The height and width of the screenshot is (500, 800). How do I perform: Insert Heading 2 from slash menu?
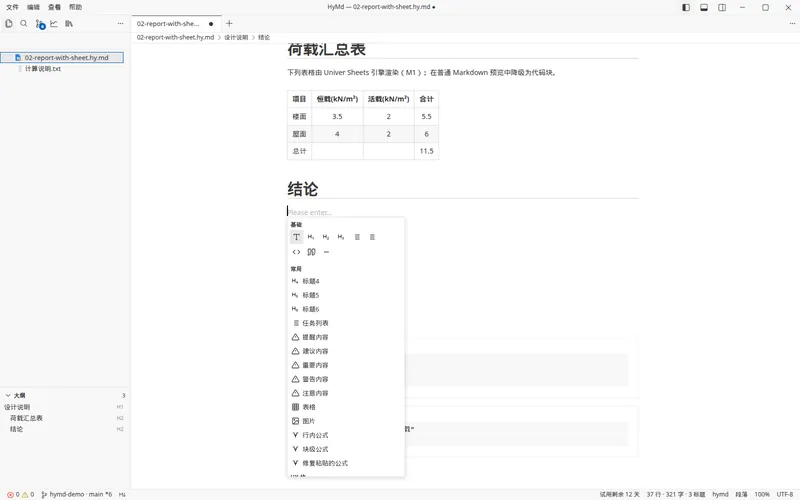coord(326,237)
